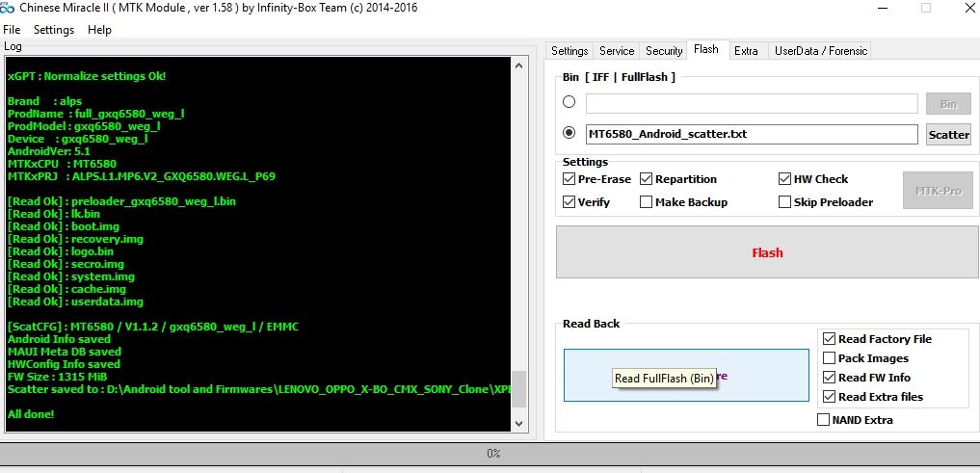980x473 pixels.
Task: Enable the Skip Preloader checkbox
Action: [x=785, y=202]
